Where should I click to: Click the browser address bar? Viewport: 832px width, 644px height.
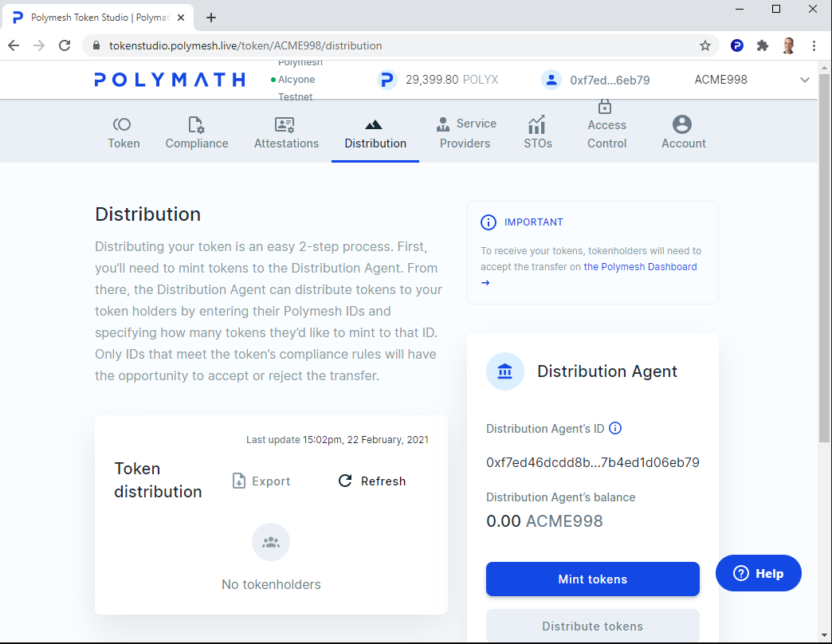click(x=401, y=45)
